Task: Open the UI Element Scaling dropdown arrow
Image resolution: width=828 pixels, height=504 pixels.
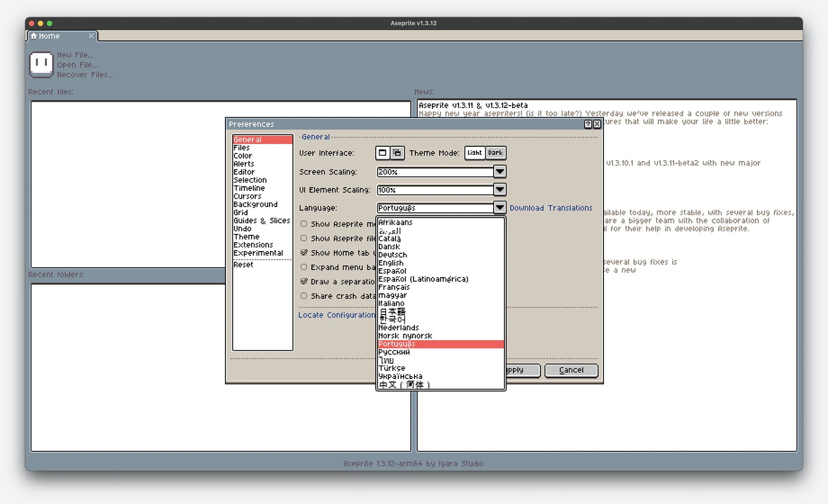Action: [x=500, y=189]
